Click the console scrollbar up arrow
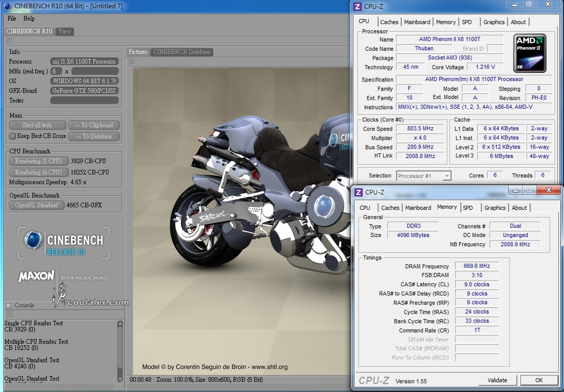Image resolution: width=564 pixels, height=392 pixels. [120, 324]
